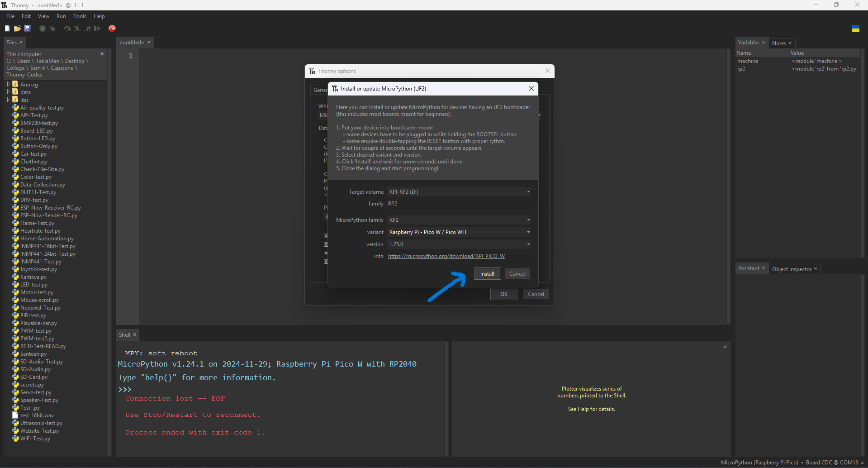Viewport: 868px width, 468px height.
Task: Click OK in Thonny options
Action: pos(504,294)
